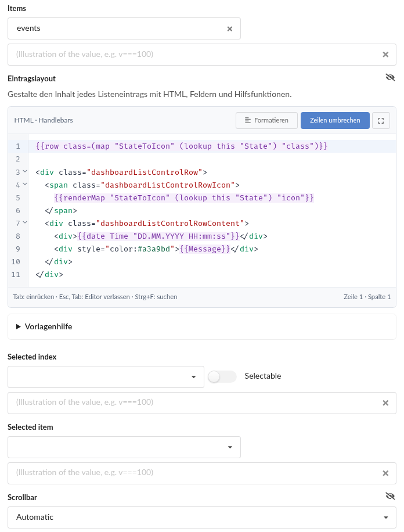Screen dimensions: 404x532
Task: Toggle visibility icon next to Eintragslayout
Action: click(390, 78)
